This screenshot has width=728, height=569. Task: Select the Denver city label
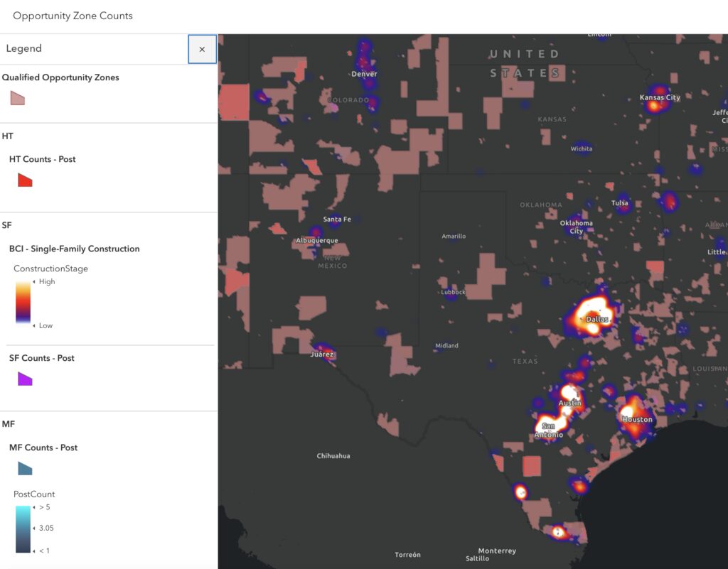364,74
